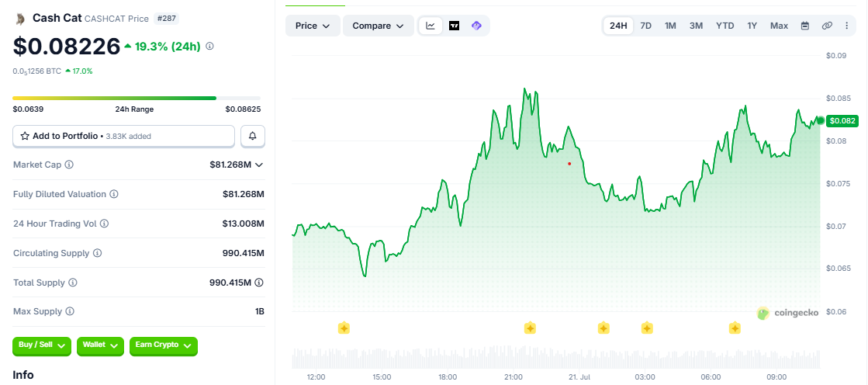Screen dimensions: 868x385
Task: Open the Earn Crypto dropdown
Action: (x=164, y=345)
